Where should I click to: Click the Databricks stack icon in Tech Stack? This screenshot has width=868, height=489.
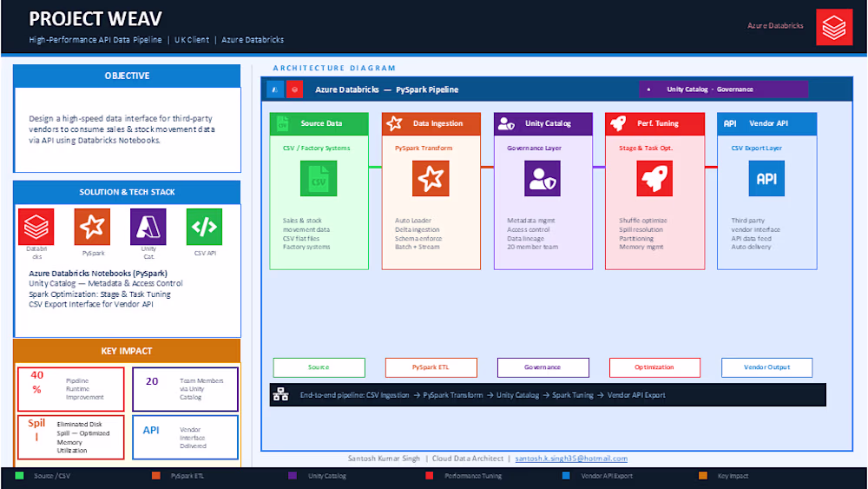[36, 227]
